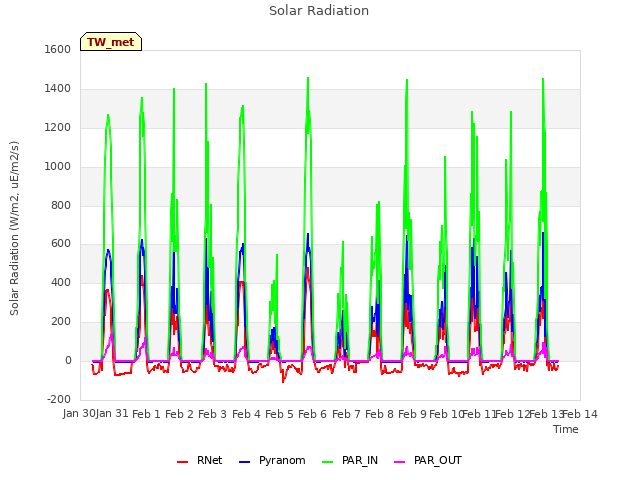Click the Time axis label
The width and height of the screenshot is (640, 480).
click(x=566, y=429)
